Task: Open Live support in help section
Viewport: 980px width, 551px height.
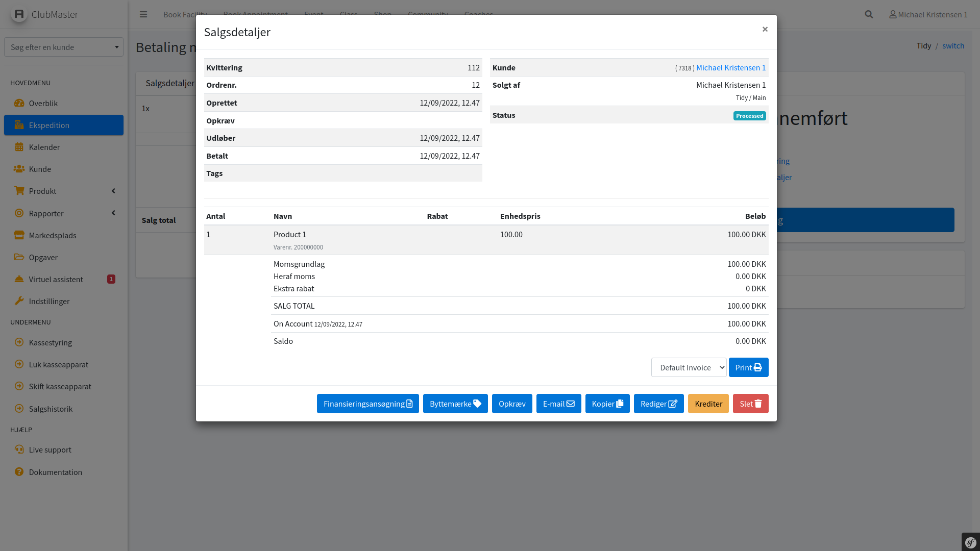Action: click(x=50, y=449)
